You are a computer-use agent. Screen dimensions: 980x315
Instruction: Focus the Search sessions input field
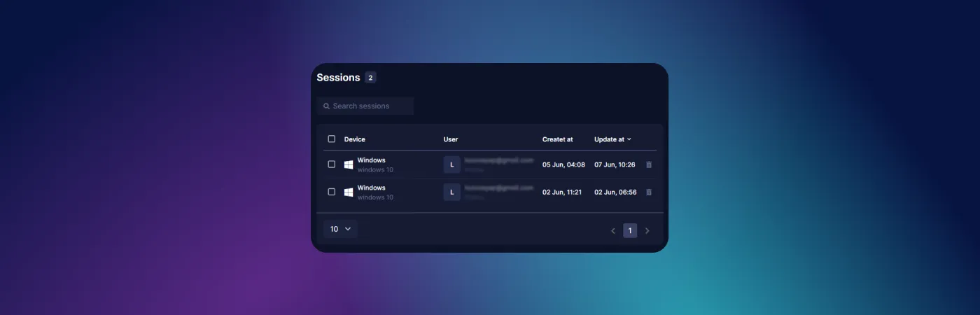pyautogui.click(x=371, y=106)
